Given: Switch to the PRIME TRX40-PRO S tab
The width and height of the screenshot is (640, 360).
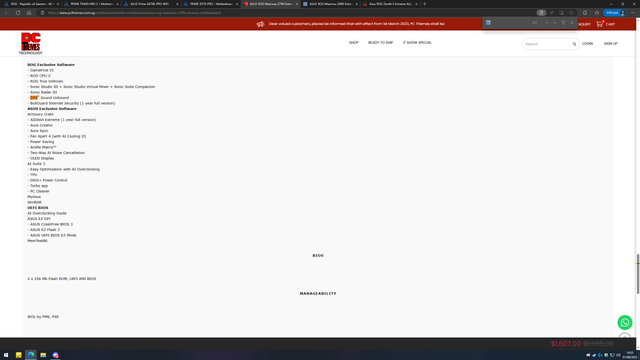Looking at the screenshot, I should [x=91, y=4].
